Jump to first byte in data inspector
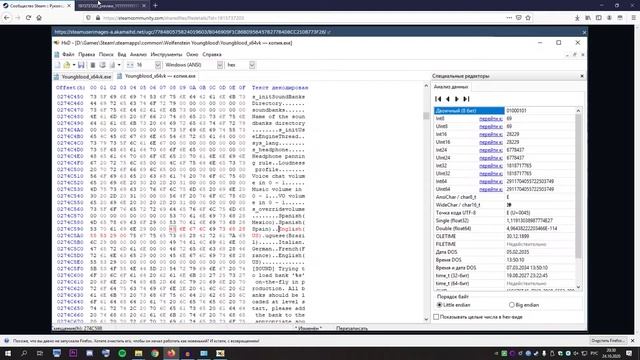 (438, 99)
